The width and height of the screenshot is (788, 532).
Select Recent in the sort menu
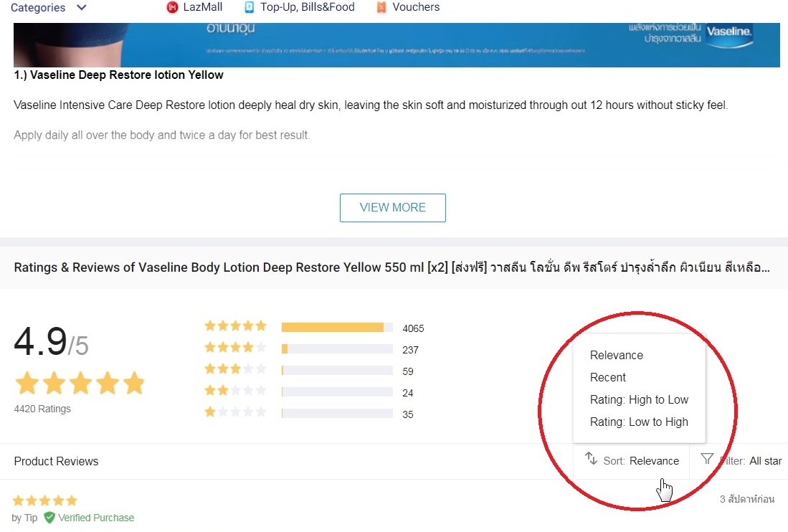click(x=607, y=377)
